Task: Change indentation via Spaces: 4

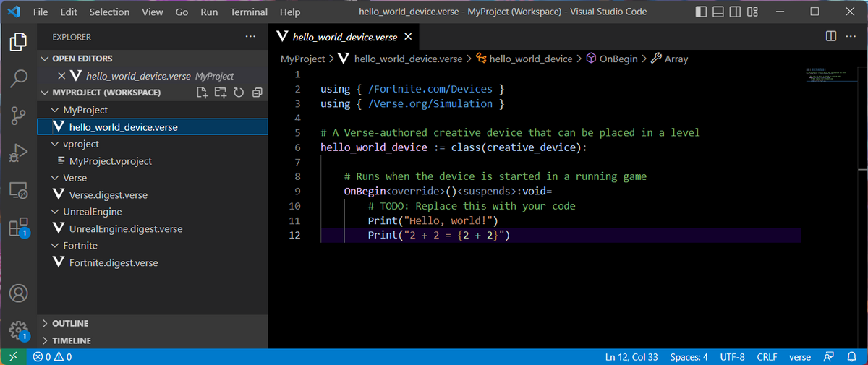Action: point(689,357)
